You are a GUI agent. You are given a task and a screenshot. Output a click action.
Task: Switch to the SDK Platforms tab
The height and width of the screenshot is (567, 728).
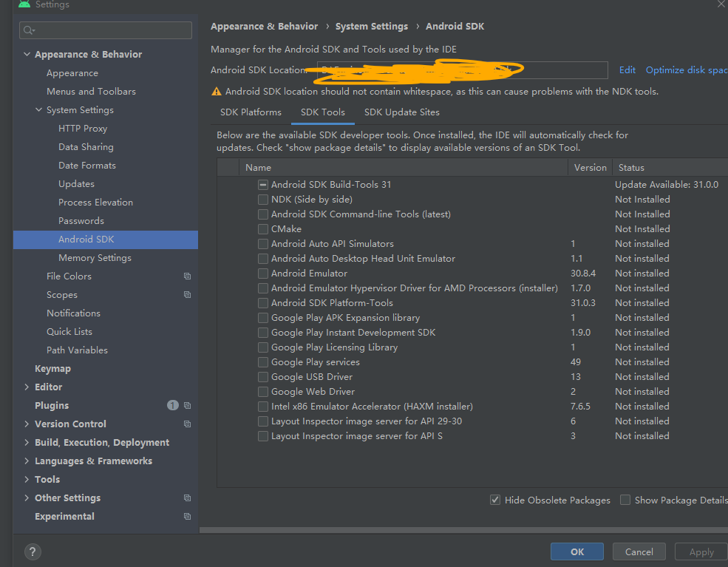click(251, 112)
